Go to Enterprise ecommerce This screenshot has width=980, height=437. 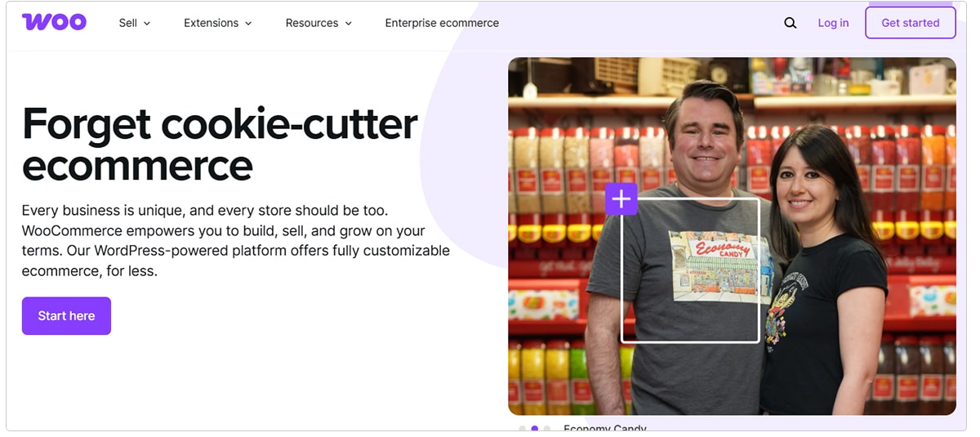pos(442,23)
